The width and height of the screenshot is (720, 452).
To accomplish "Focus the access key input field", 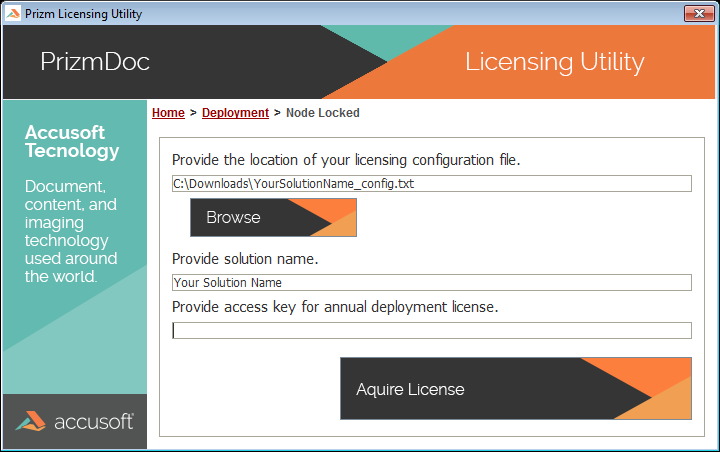I will click(x=431, y=331).
